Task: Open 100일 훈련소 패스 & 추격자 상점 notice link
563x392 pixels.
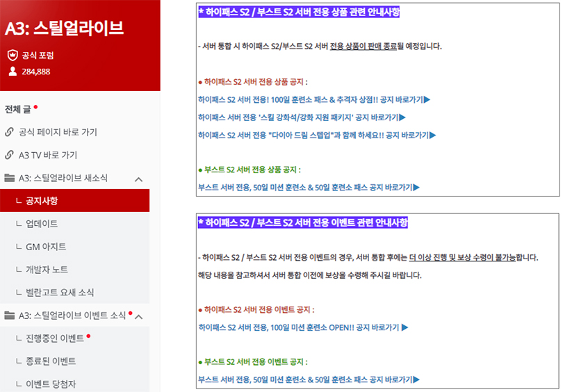Action: pyautogui.click(x=314, y=99)
